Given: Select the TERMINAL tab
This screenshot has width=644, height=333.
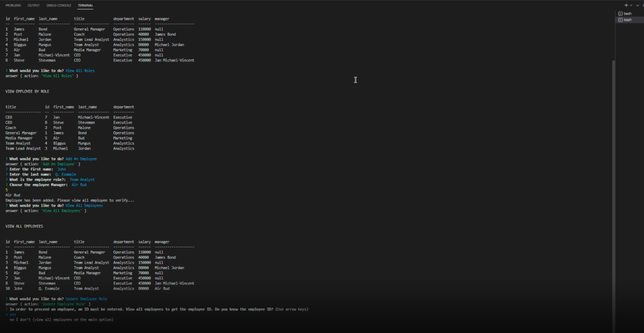Looking at the screenshot, I should pos(85,5).
